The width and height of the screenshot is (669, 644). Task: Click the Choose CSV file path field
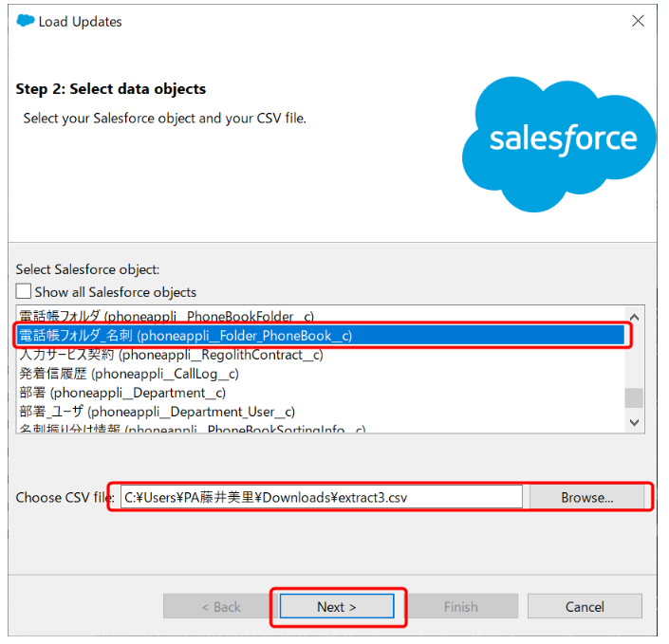(x=322, y=497)
